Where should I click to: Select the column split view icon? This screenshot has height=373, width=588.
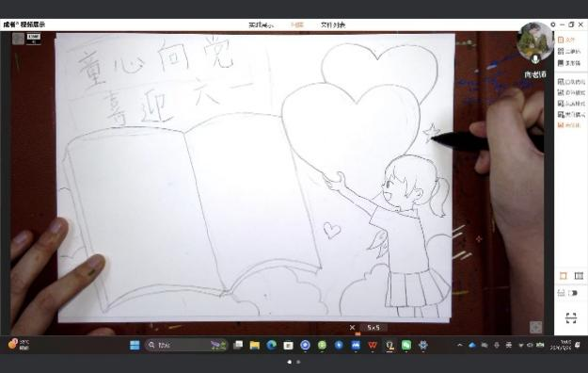[x=579, y=276]
